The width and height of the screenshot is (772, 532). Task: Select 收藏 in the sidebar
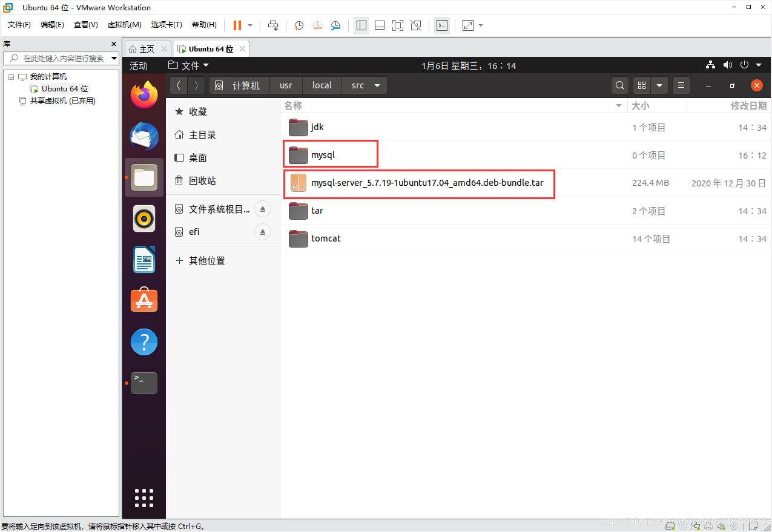pos(223,112)
